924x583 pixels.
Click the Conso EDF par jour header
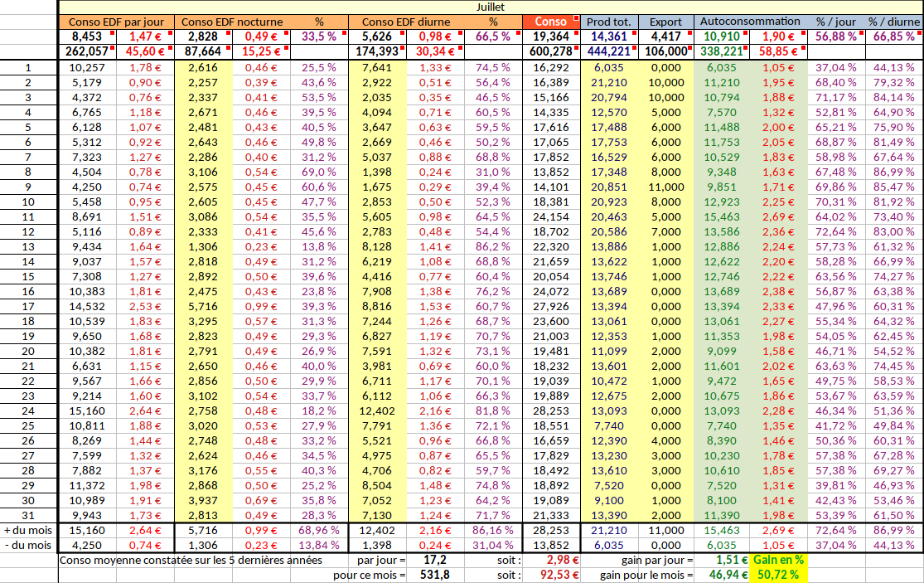click(115, 22)
